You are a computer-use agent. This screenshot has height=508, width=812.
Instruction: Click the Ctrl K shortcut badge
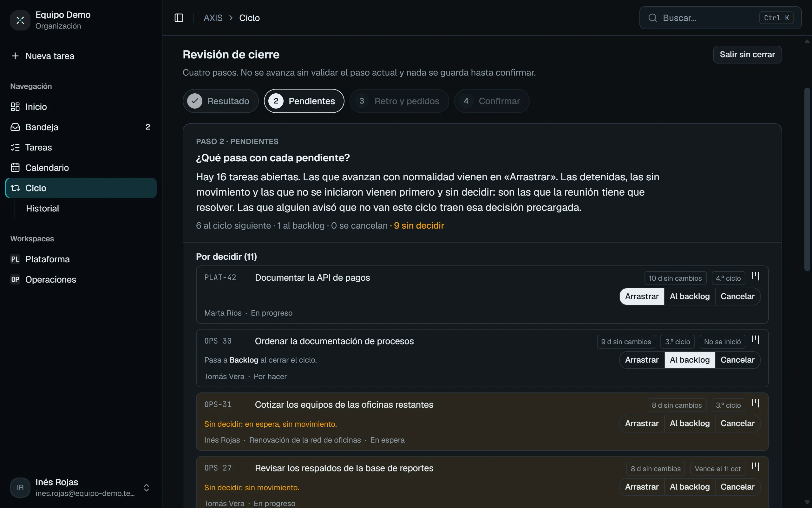[x=776, y=18]
